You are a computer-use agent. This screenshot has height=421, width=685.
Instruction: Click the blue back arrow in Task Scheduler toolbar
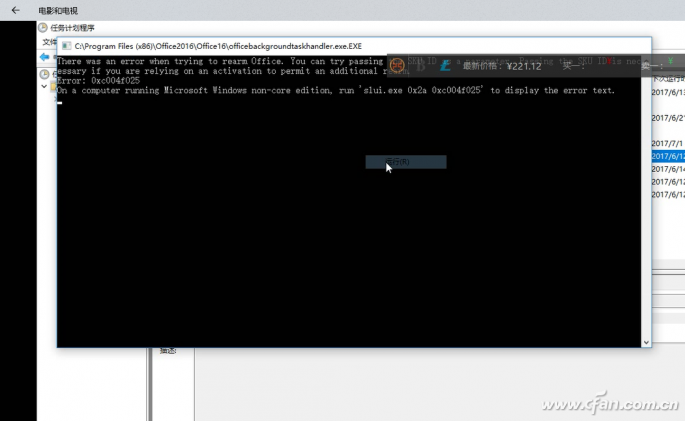pyautogui.click(x=44, y=57)
